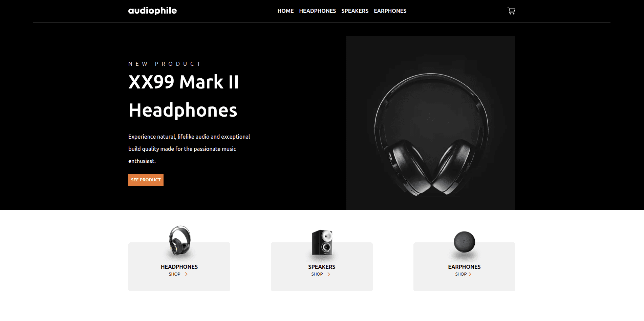644x321 pixels.
Task: Click the speaker category product image
Action: (x=322, y=242)
